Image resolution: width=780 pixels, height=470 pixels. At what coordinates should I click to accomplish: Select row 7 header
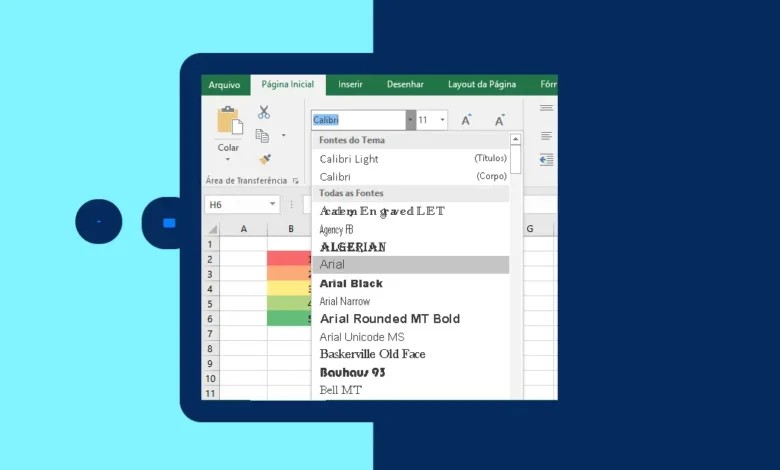(x=210, y=334)
